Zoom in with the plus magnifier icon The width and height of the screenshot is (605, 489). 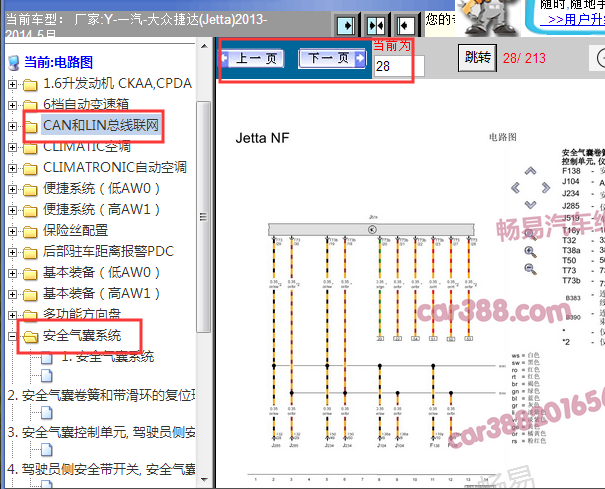point(531,252)
